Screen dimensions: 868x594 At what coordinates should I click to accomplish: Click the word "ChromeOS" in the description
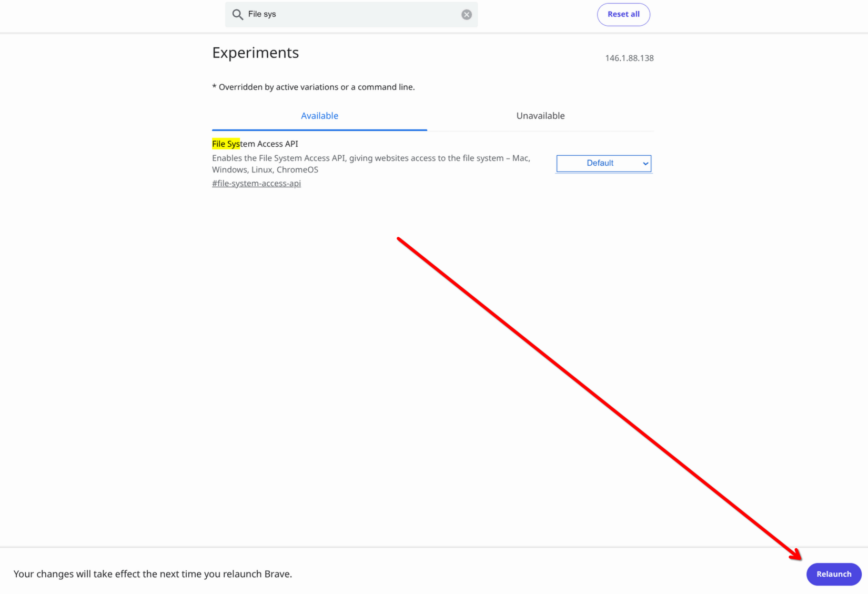click(297, 170)
